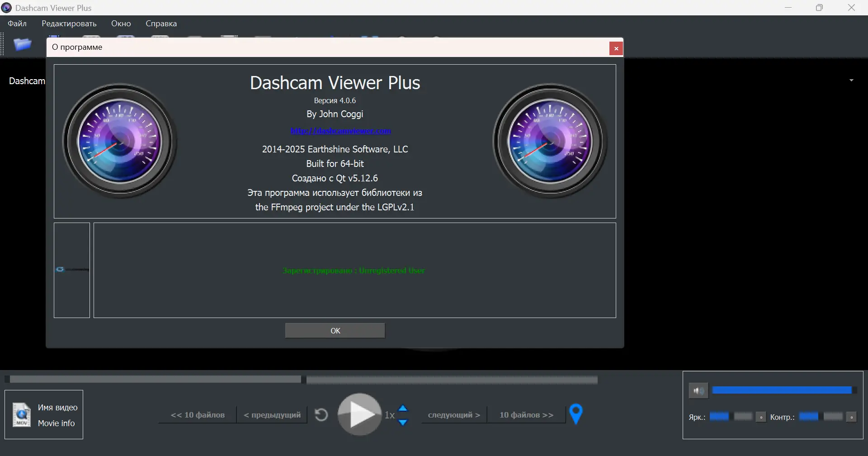Click the map pin icon

[576, 413]
